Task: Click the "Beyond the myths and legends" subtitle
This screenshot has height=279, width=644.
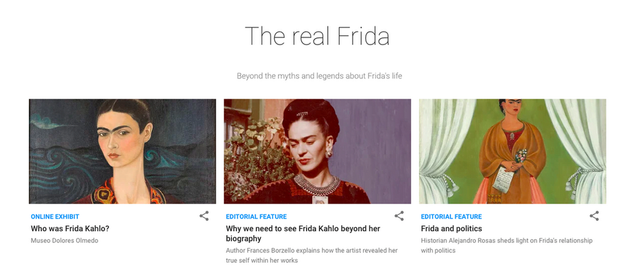Action: [319, 76]
